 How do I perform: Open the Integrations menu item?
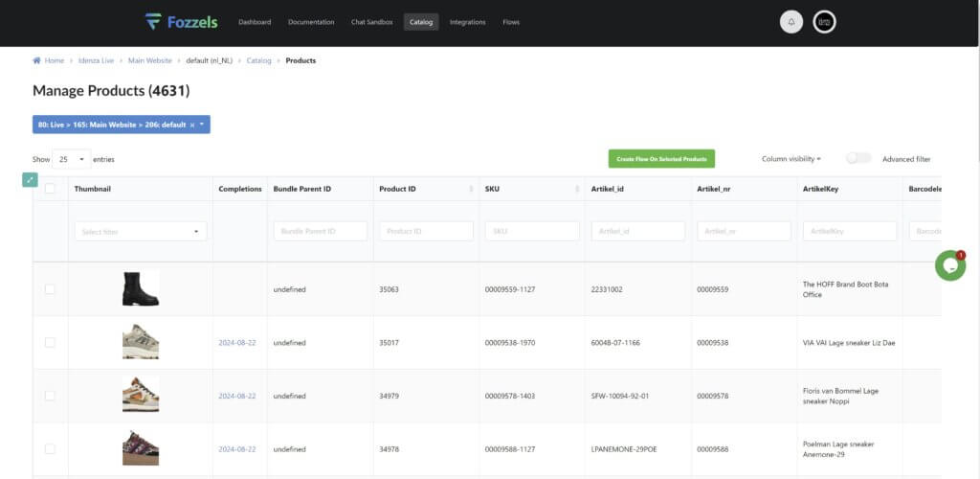click(x=468, y=22)
